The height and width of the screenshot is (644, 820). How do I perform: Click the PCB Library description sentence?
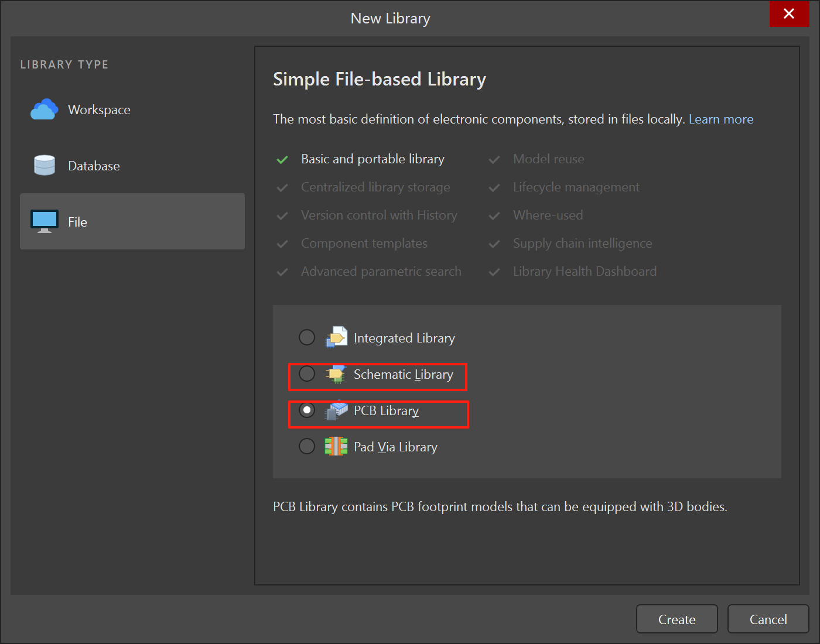point(500,507)
